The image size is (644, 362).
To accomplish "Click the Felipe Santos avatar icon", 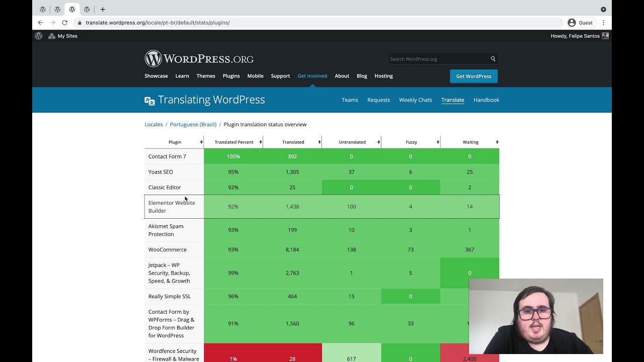I will click(x=605, y=36).
